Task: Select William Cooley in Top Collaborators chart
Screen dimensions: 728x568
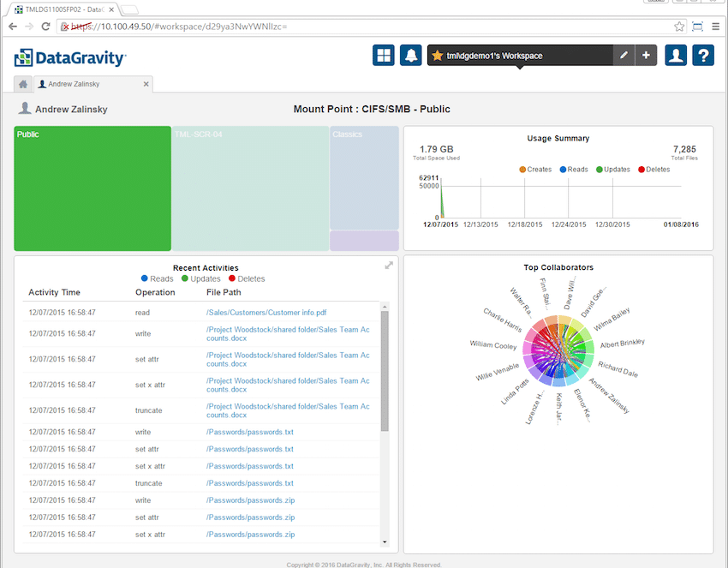Action: 493,345
